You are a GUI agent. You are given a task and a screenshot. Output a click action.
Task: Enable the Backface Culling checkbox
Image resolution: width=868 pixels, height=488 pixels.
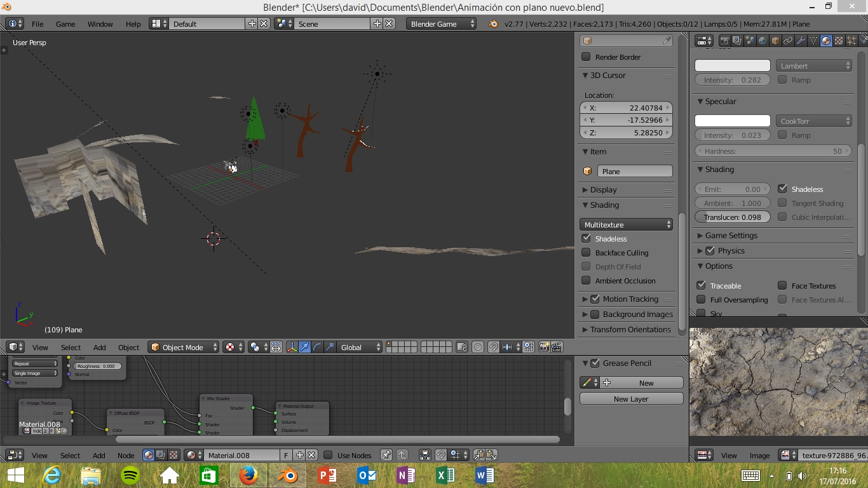pyautogui.click(x=586, y=253)
